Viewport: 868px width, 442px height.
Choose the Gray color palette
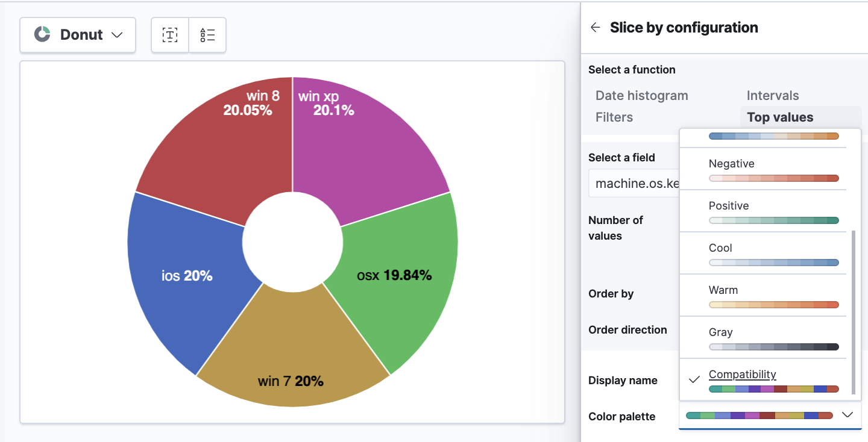pyautogui.click(x=763, y=338)
